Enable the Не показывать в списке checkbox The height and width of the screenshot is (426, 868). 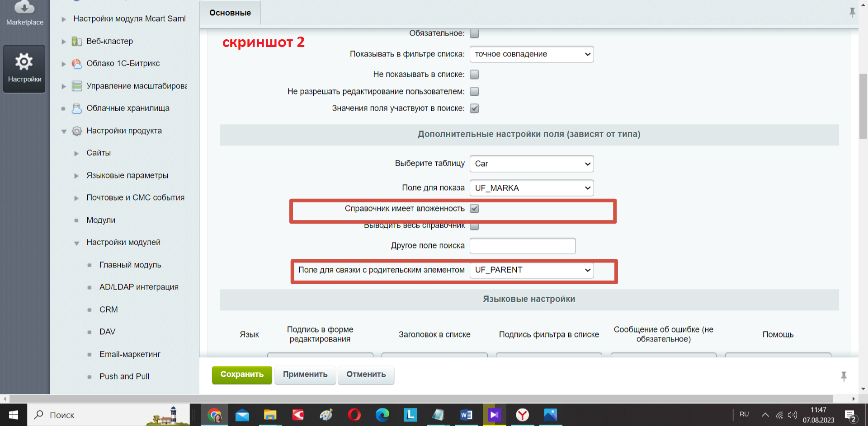click(474, 75)
